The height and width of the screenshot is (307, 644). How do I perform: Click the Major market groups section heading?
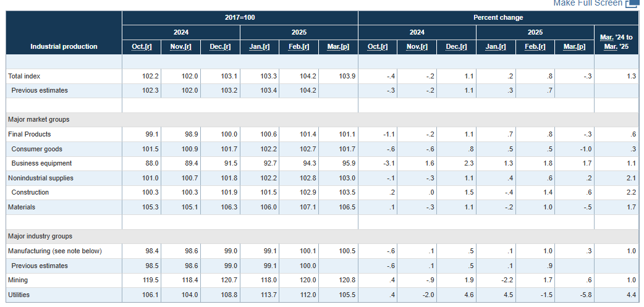pyautogui.click(x=38, y=119)
